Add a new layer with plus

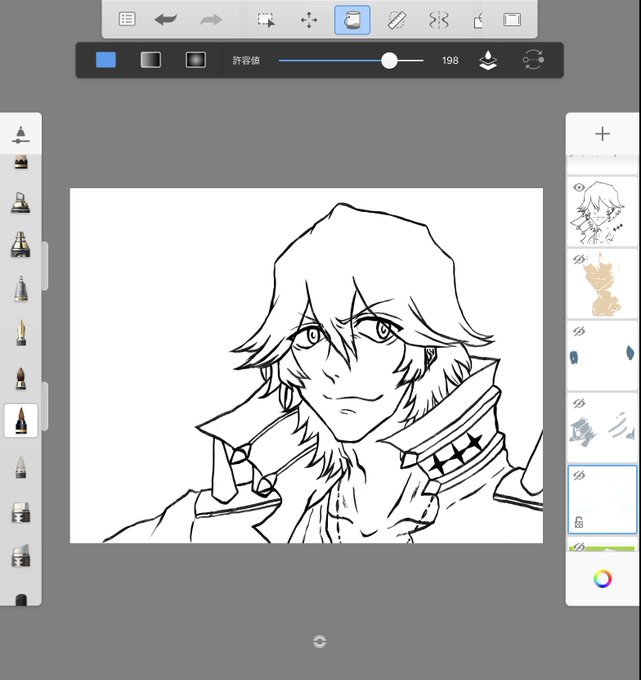coord(602,134)
